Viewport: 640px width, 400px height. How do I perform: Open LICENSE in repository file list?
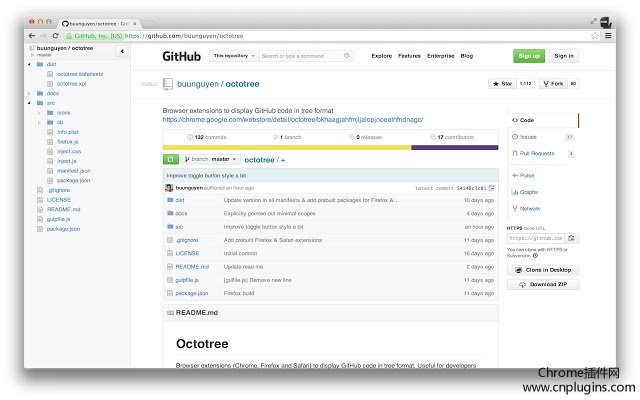(187, 253)
